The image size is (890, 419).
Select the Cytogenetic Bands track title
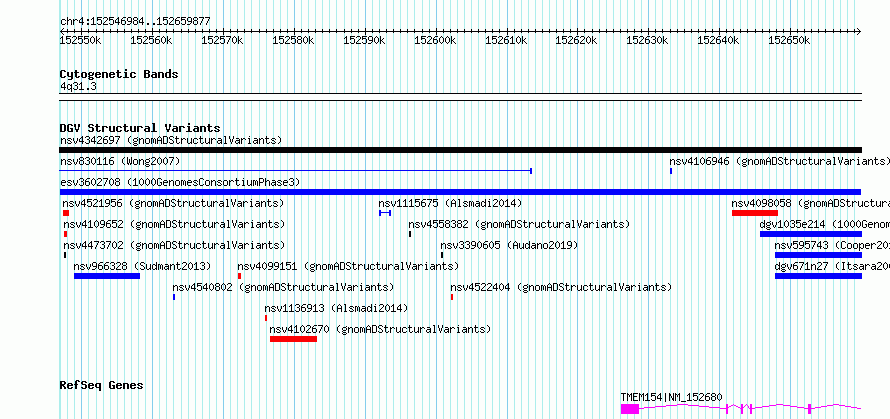click(x=119, y=74)
